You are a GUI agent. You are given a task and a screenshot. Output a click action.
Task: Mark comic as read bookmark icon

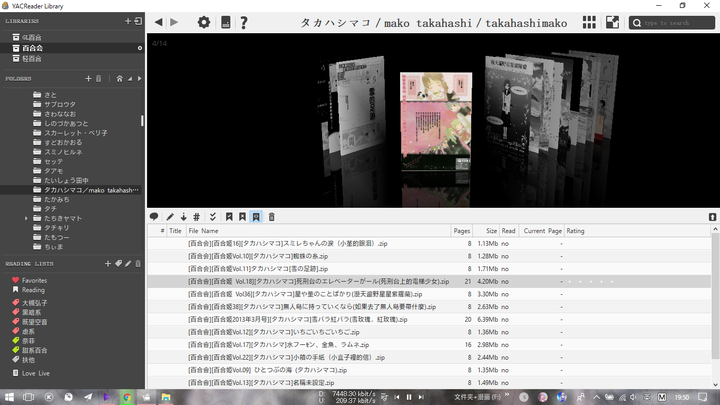click(229, 217)
